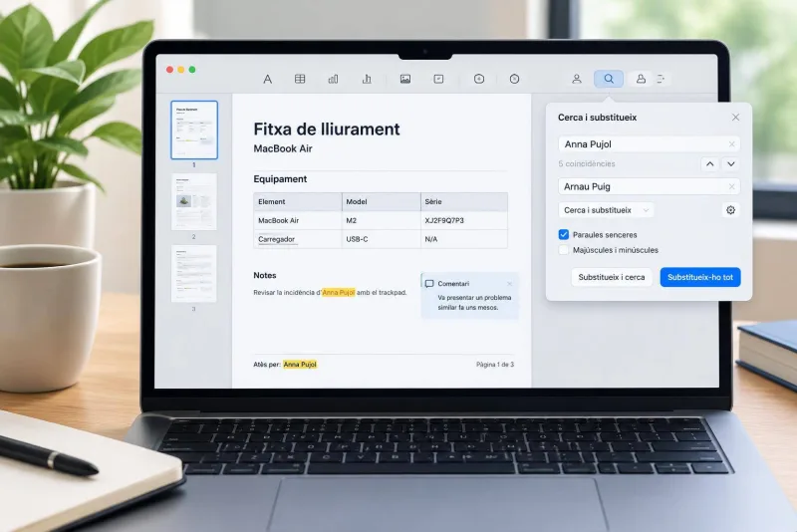Open the person icon left of search

[x=577, y=79]
